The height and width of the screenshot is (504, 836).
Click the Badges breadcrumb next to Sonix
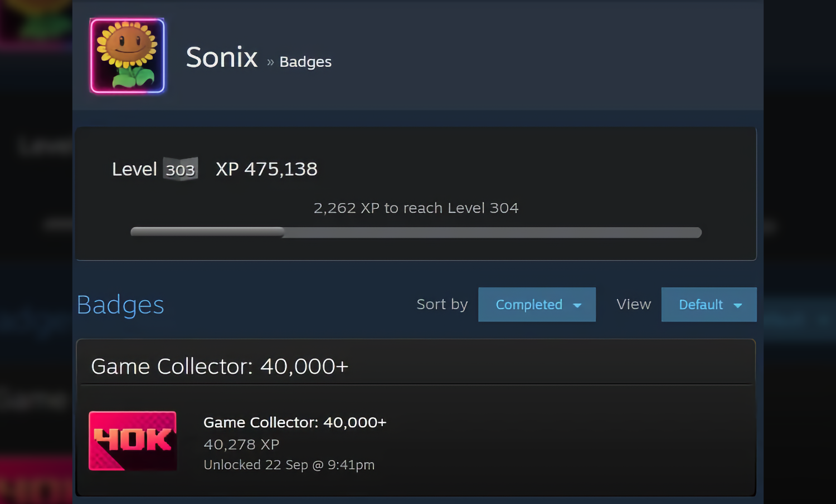305,62
